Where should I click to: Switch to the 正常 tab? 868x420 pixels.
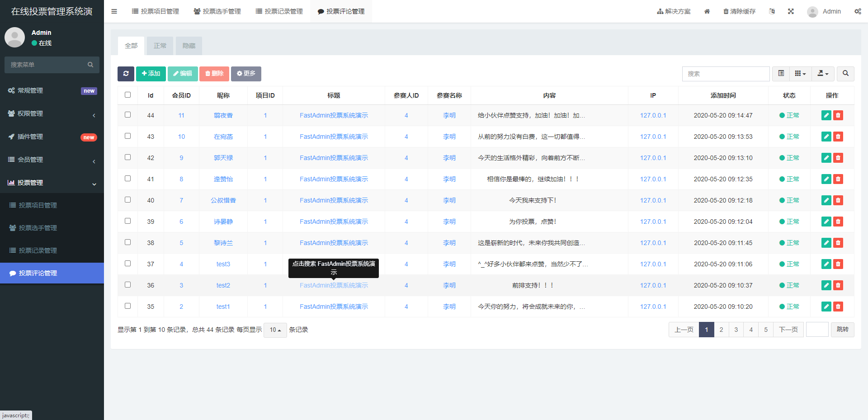click(160, 46)
